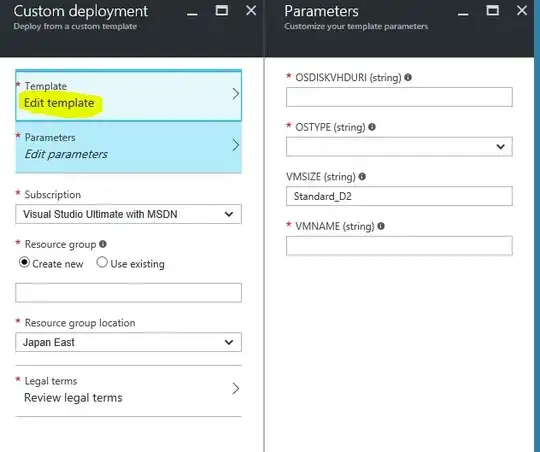Image resolution: width=540 pixels, height=452 pixels.
Task: Click 'Customize your template parameters' subtitle
Action: pyautogui.click(x=356, y=26)
